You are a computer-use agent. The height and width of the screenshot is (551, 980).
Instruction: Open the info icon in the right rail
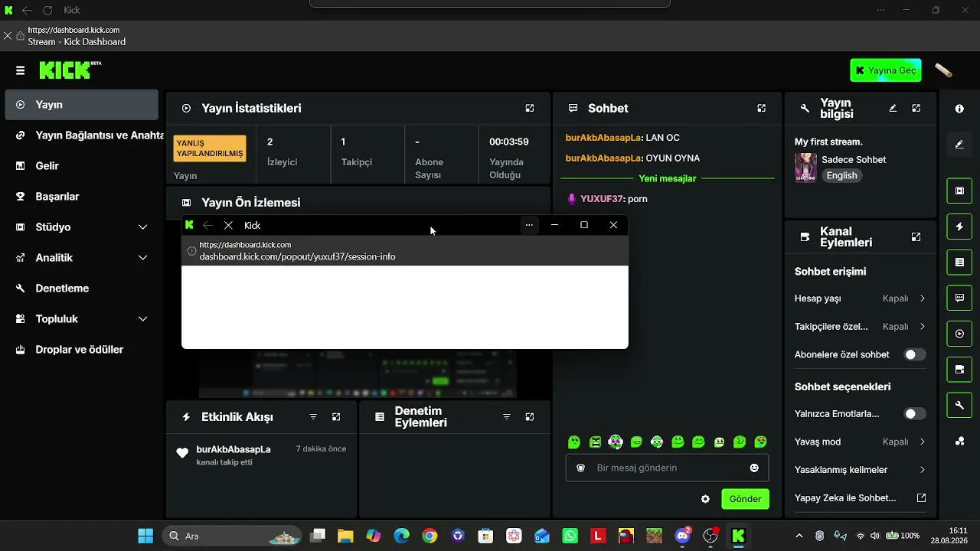pos(959,109)
